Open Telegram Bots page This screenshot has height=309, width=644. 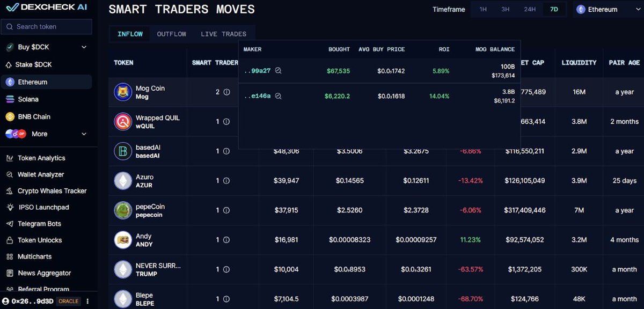tap(40, 224)
